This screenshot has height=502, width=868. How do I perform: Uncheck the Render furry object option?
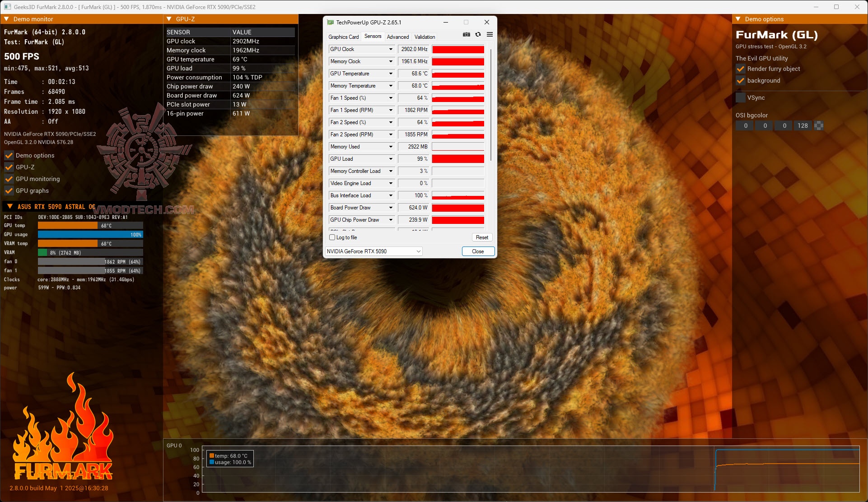coord(741,69)
